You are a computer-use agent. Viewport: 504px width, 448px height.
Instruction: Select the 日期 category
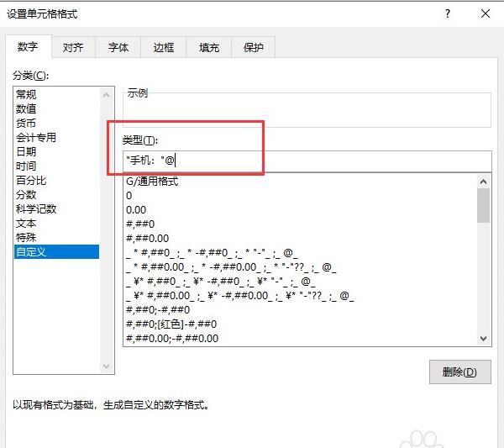click(x=56, y=151)
